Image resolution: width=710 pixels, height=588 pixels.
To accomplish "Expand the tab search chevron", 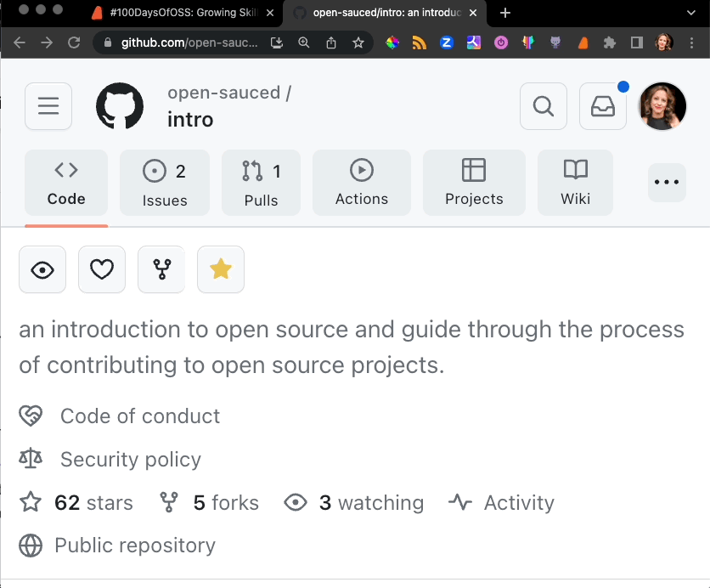I will [691, 13].
